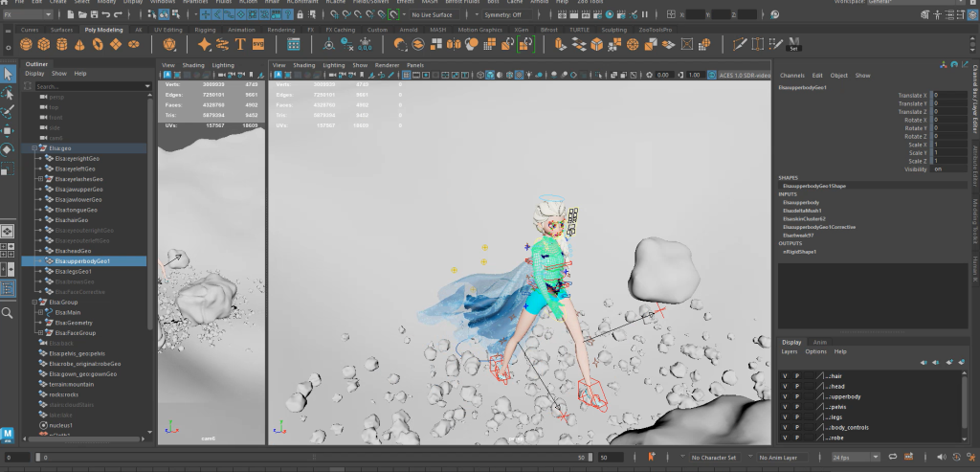Expand Elsa:FaceGroup in the Outliner

[x=40, y=332]
